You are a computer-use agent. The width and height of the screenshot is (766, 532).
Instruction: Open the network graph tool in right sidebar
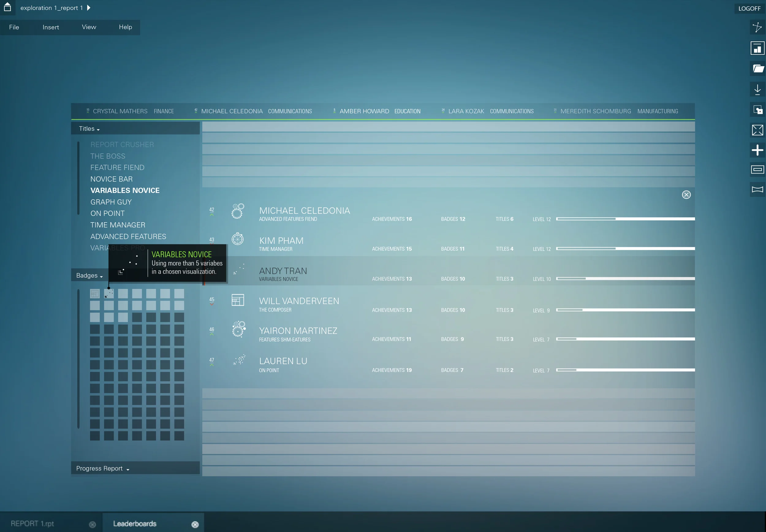click(757, 27)
